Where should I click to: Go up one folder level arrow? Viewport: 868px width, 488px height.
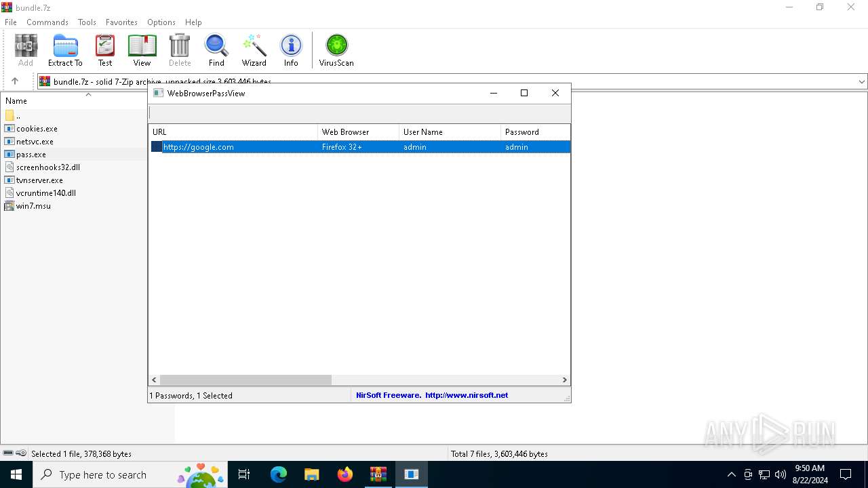point(15,81)
